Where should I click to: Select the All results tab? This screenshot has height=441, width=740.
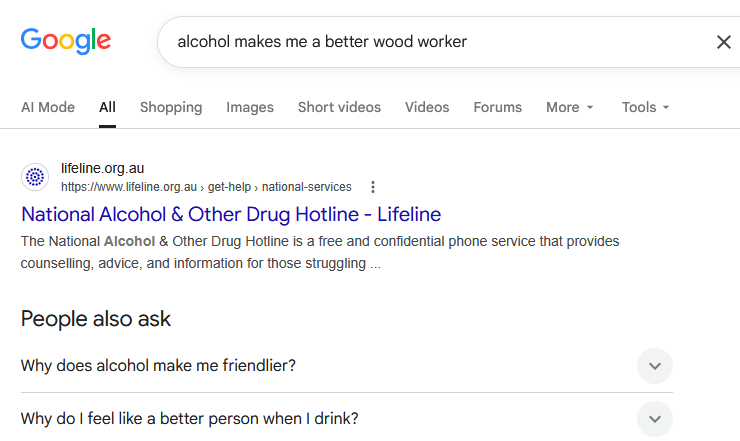coord(107,107)
